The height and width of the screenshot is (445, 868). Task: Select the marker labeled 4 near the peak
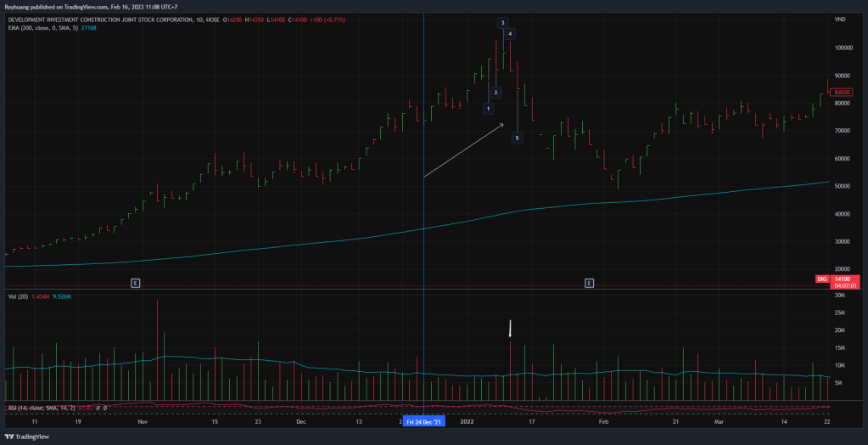click(510, 34)
